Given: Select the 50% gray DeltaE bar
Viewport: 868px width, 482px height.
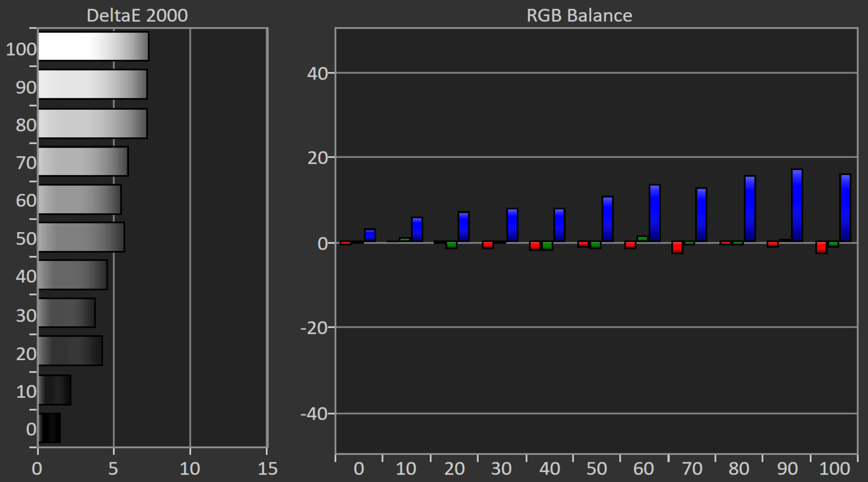Looking at the screenshot, I should (81, 237).
